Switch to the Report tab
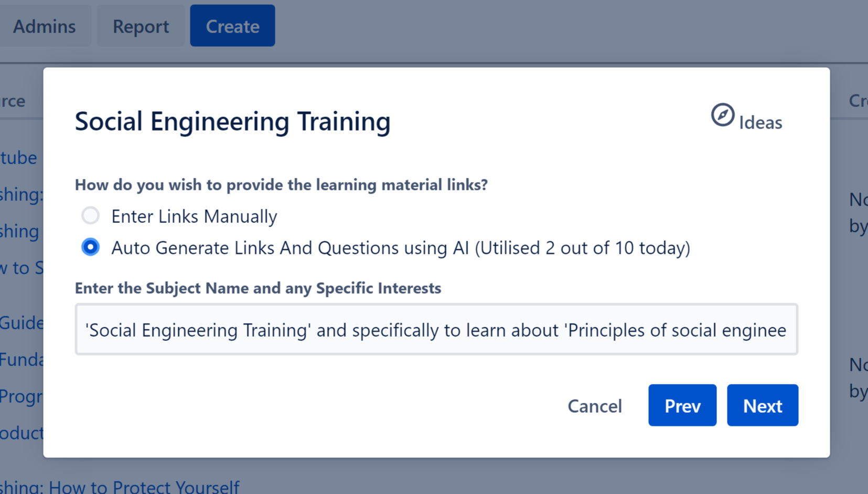The image size is (868, 494). 141,26
